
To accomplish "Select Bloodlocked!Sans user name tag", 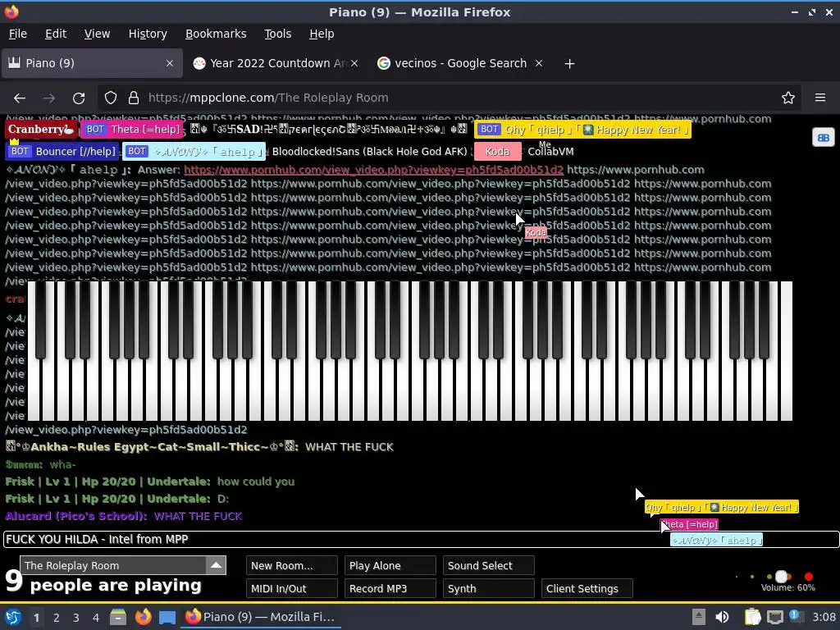I will 370,152.
